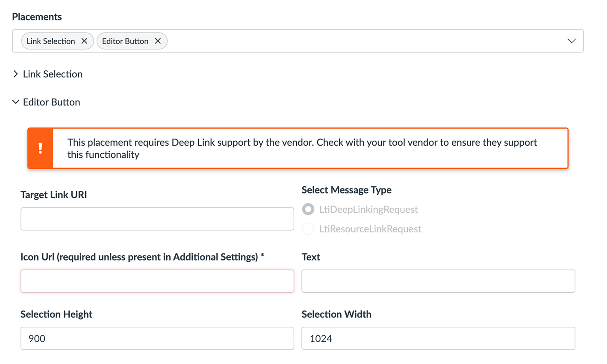The image size is (607, 364).
Task: Click the Select Message Type label
Action: coord(347,190)
